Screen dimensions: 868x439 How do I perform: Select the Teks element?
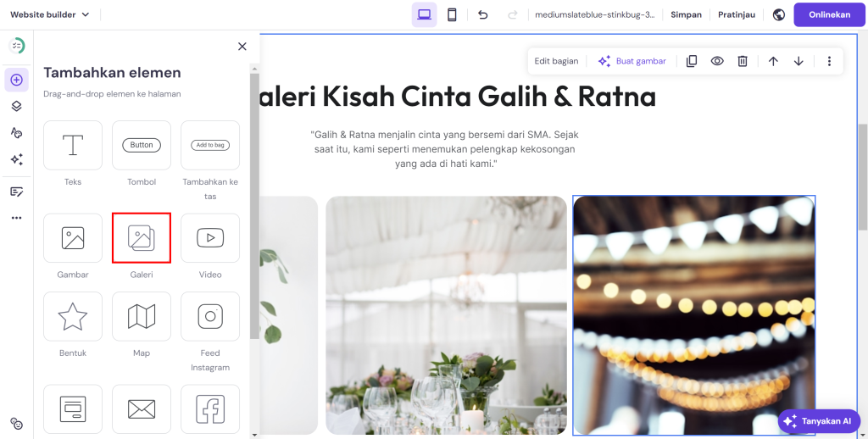click(73, 145)
